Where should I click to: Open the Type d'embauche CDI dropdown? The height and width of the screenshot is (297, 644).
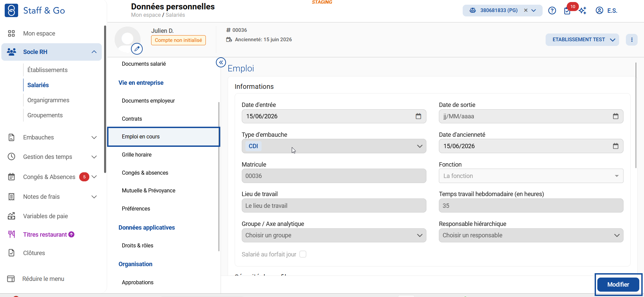[x=334, y=146]
